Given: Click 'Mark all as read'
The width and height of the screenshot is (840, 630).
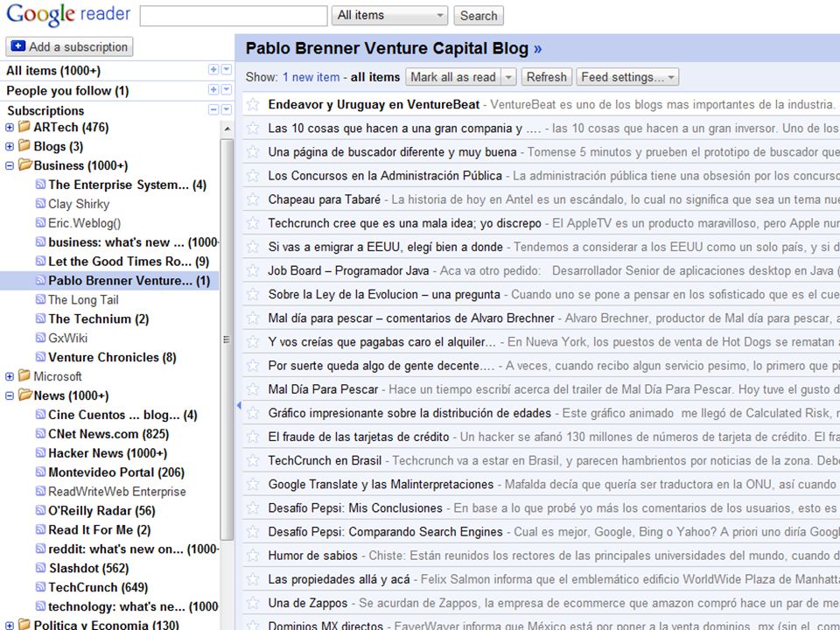Looking at the screenshot, I should click(x=453, y=77).
